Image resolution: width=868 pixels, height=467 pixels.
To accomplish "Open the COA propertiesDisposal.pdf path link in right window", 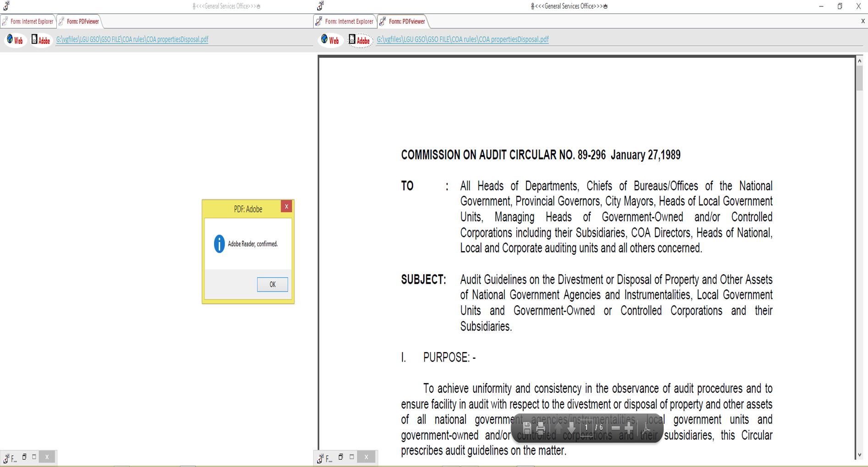I will pos(463,39).
